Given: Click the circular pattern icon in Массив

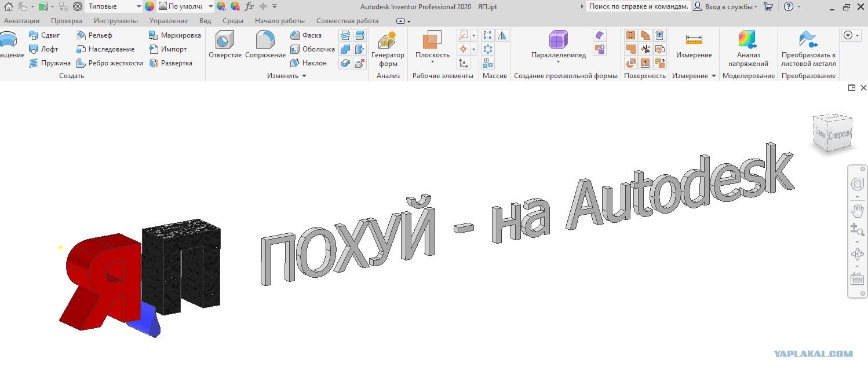Looking at the screenshot, I should [x=488, y=49].
